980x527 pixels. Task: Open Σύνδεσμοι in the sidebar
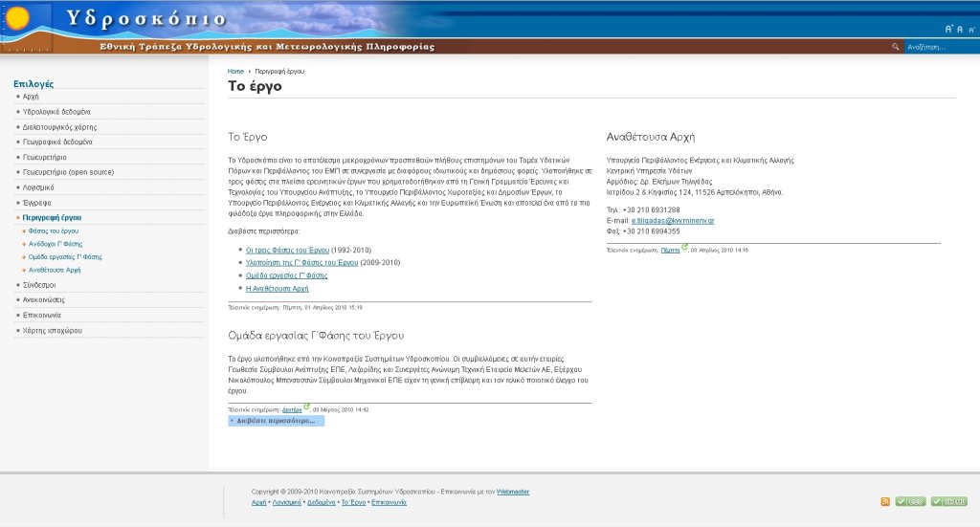tap(38, 285)
